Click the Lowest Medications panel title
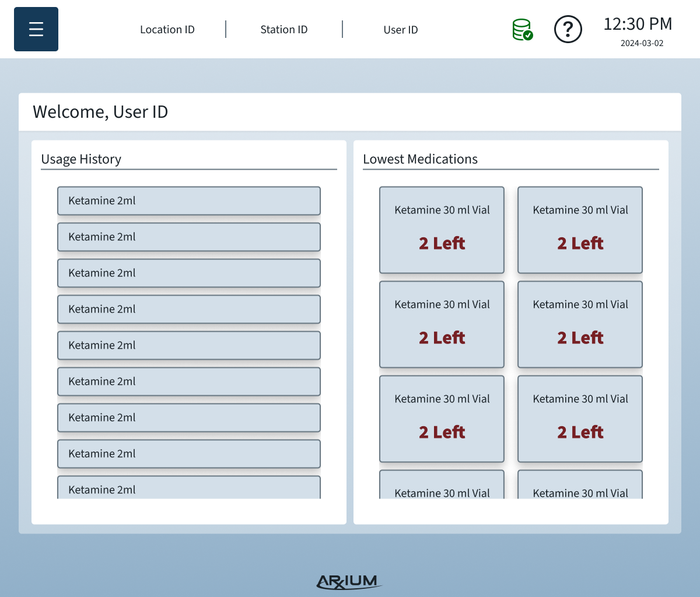Screen dimensions: 700x597 [x=420, y=159]
